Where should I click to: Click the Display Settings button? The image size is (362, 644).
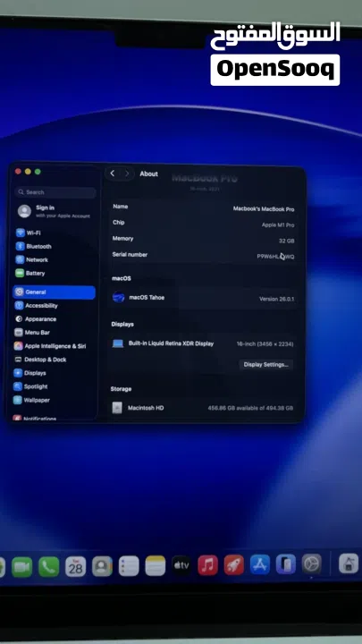[x=266, y=364]
